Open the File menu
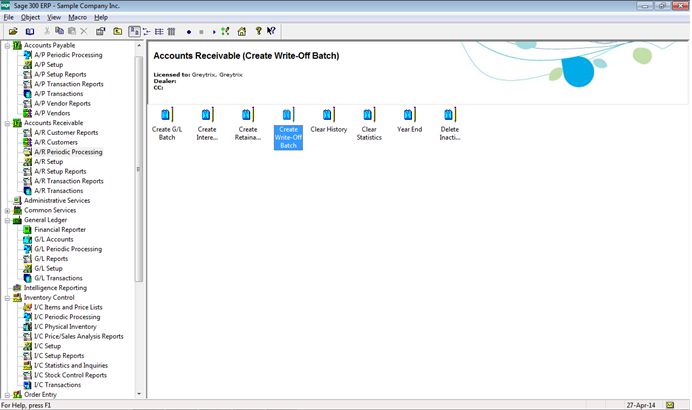 (8, 17)
